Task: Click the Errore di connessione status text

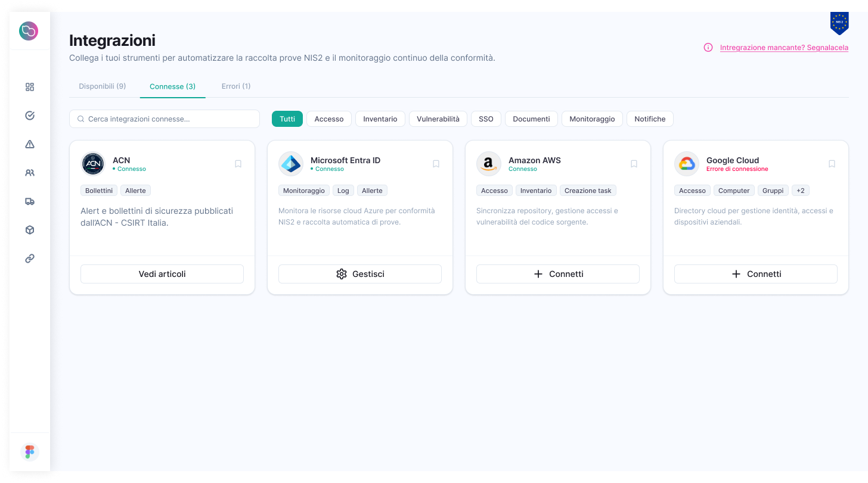Action: 737,169
